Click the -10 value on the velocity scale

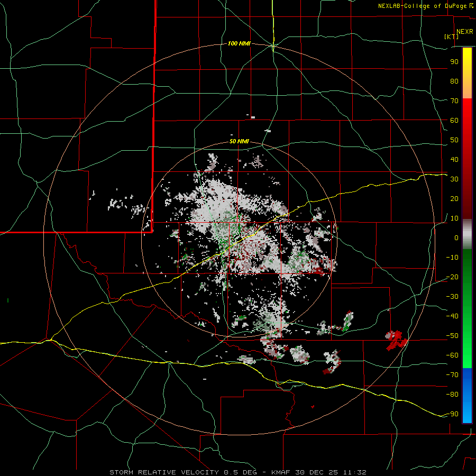click(x=452, y=258)
